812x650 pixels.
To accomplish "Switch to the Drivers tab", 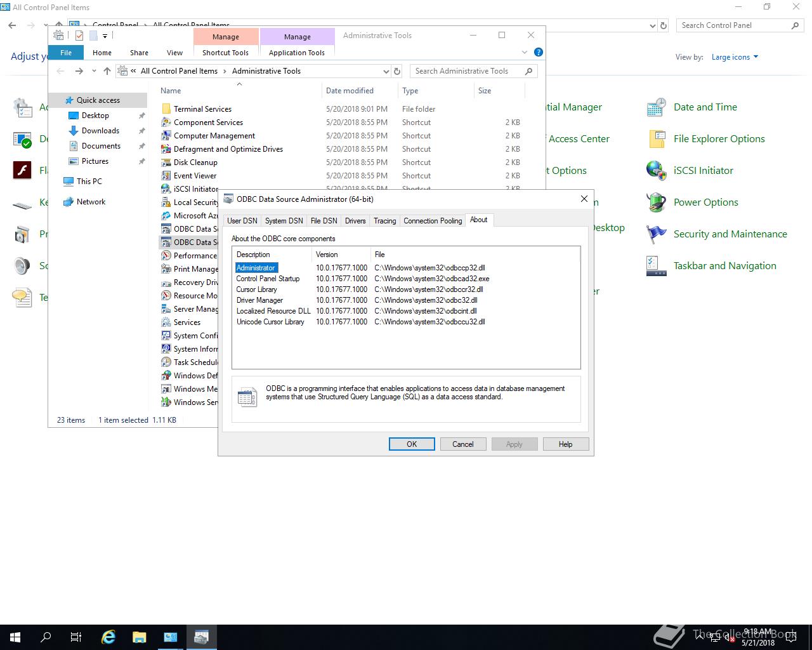I will click(x=355, y=220).
